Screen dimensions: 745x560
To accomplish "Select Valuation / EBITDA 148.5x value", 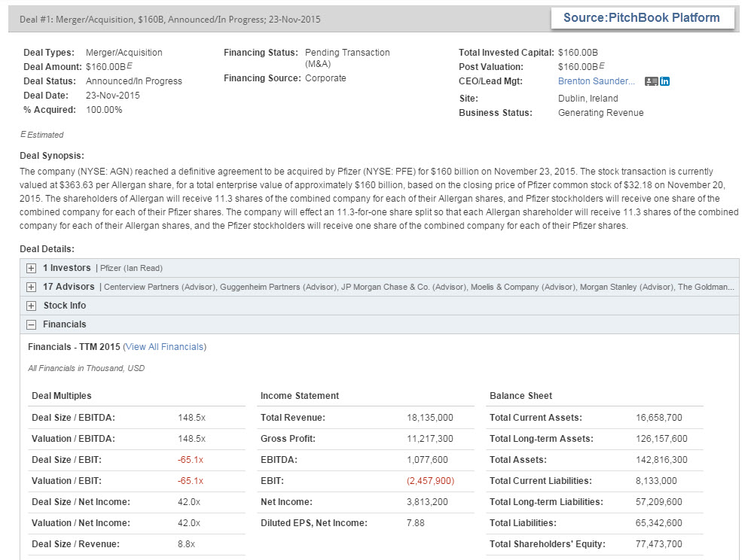I will 191,439.
